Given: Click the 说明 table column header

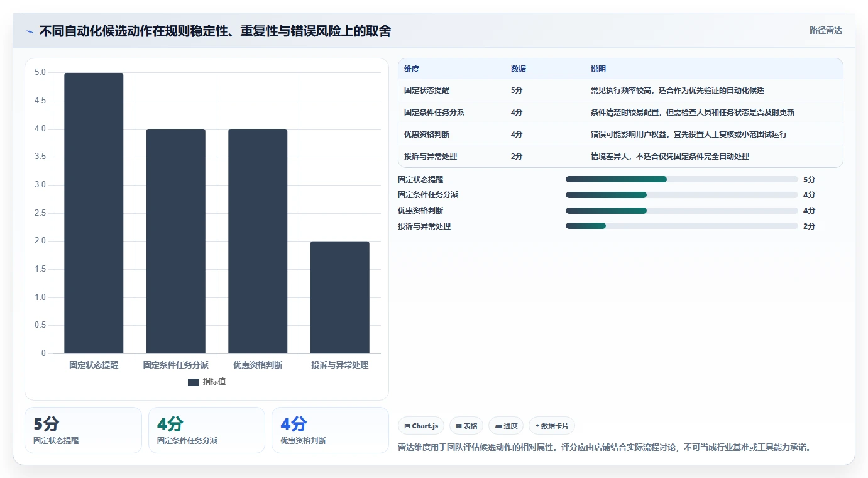Looking at the screenshot, I should tap(598, 69).
